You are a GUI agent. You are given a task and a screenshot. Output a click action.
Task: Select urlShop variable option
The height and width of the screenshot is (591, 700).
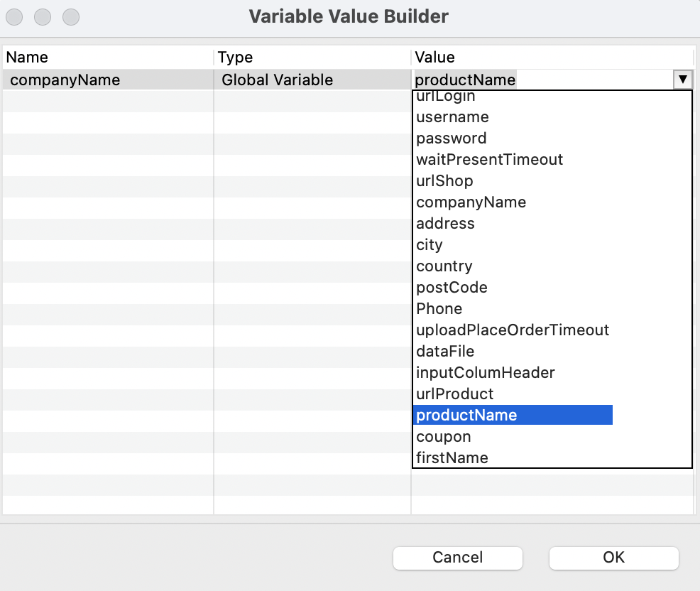(444, 180)
